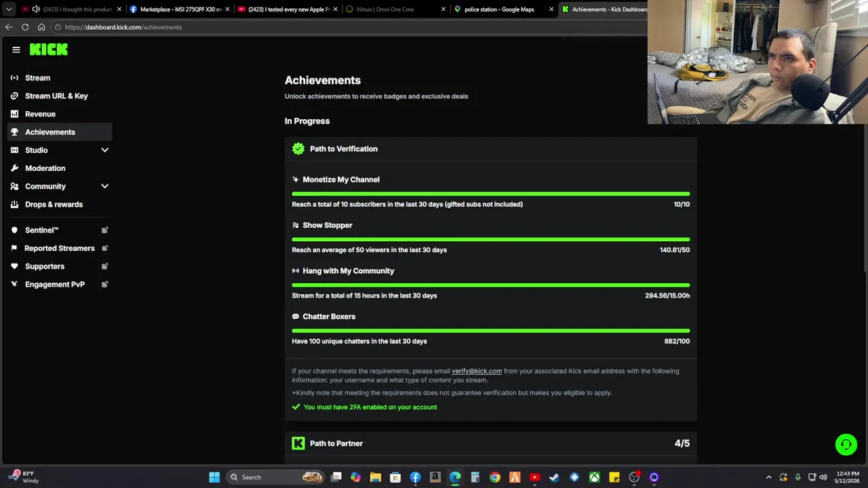Click the Community people icon
The width and height of the screenshot is (868, 488).
(x=14, y=186)
